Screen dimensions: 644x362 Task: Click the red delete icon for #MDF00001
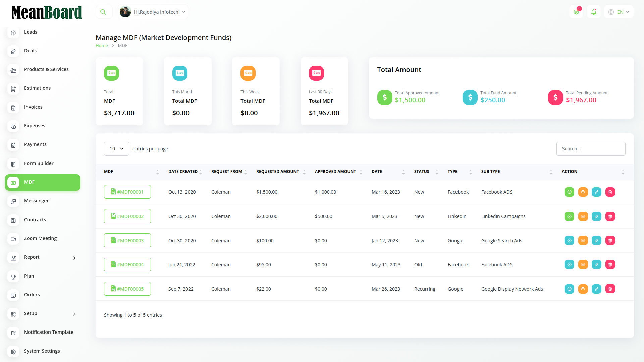click(610, 192)
